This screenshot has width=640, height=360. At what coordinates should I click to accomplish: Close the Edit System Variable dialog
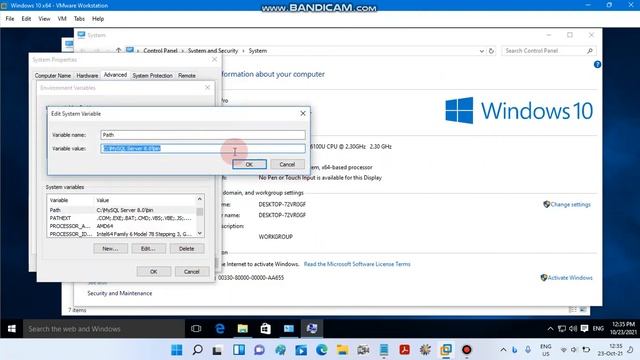[303, 113]
